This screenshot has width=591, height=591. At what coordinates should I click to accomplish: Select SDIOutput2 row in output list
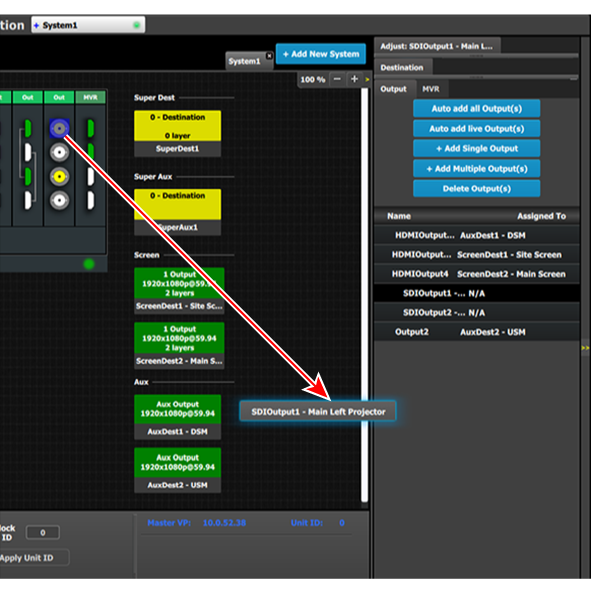point(476,312)
